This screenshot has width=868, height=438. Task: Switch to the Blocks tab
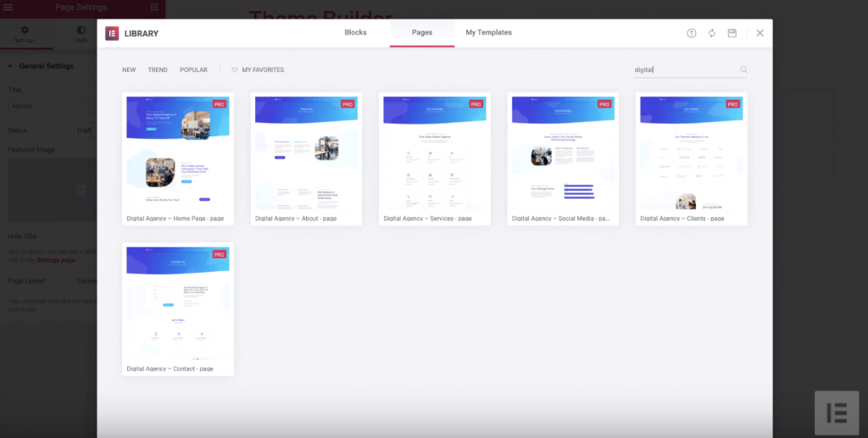click(356, 32)
